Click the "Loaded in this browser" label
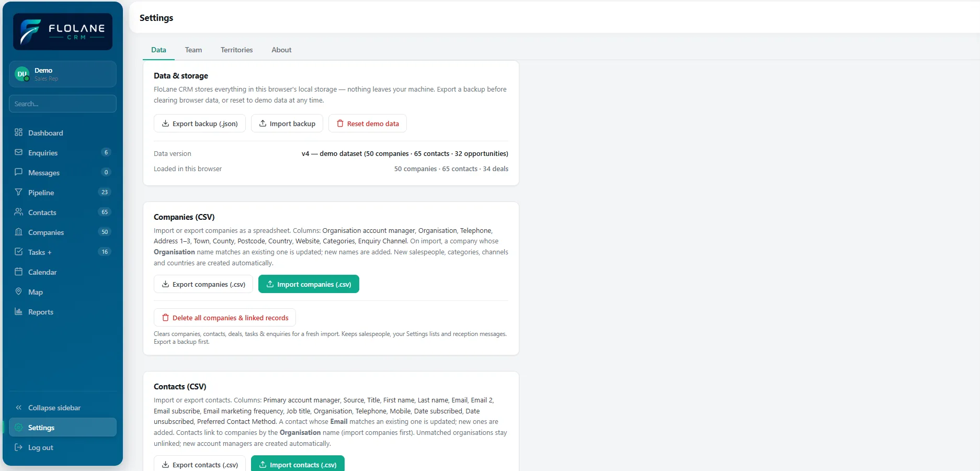This screenshot has height=471, width=980. (188, 169)
